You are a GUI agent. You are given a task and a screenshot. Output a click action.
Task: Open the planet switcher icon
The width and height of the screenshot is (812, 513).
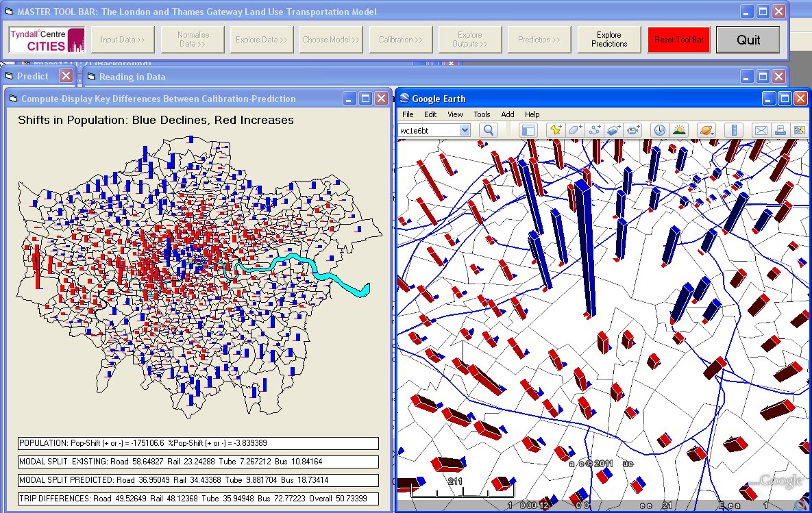click(x=706, y=130)
